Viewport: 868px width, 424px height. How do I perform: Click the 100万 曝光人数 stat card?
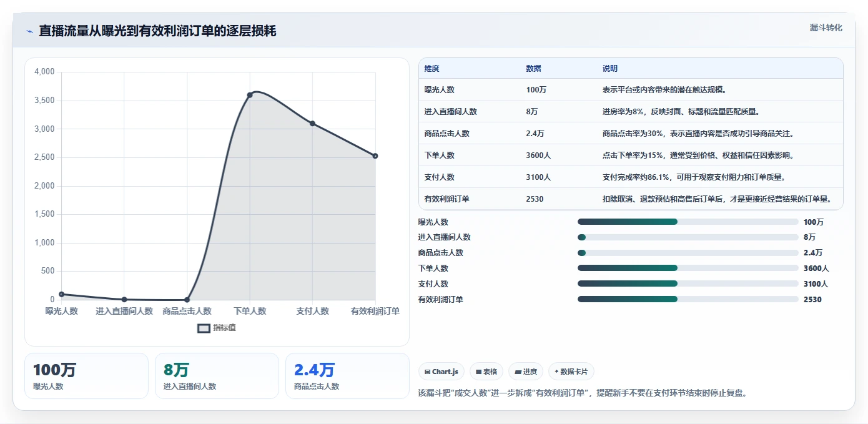(87, 376)
